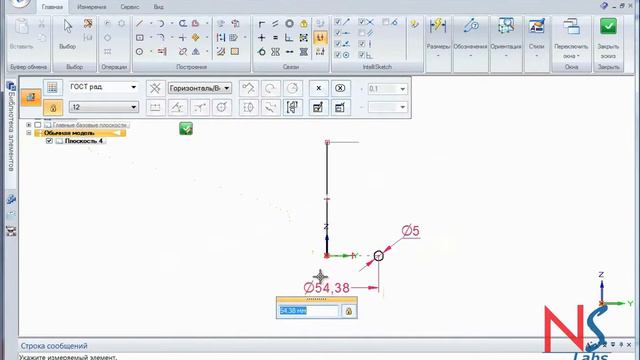Select the Плоскость 4 tree item

click(84, 141)
